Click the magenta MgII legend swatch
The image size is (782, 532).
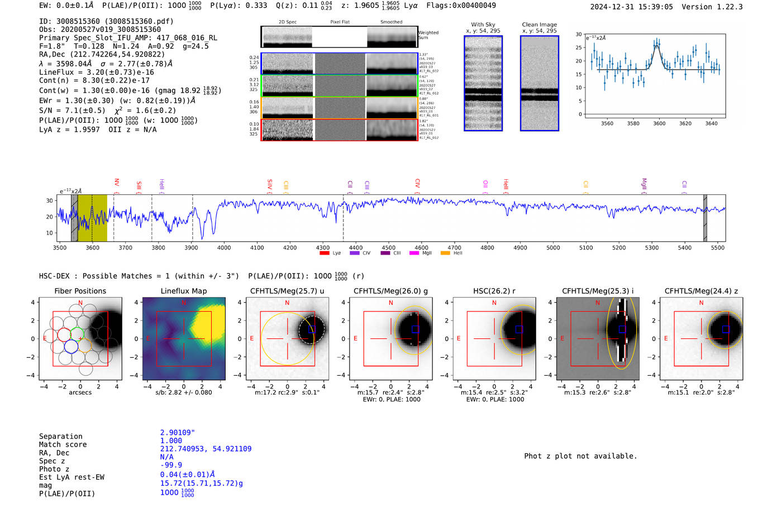coord(414,253)
